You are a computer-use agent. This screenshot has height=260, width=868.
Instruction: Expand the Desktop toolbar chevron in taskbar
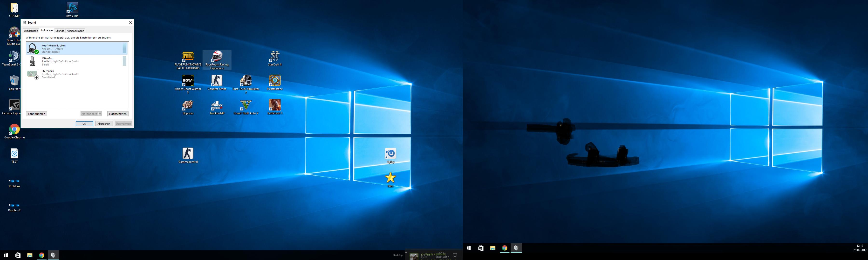click(406, 253)
